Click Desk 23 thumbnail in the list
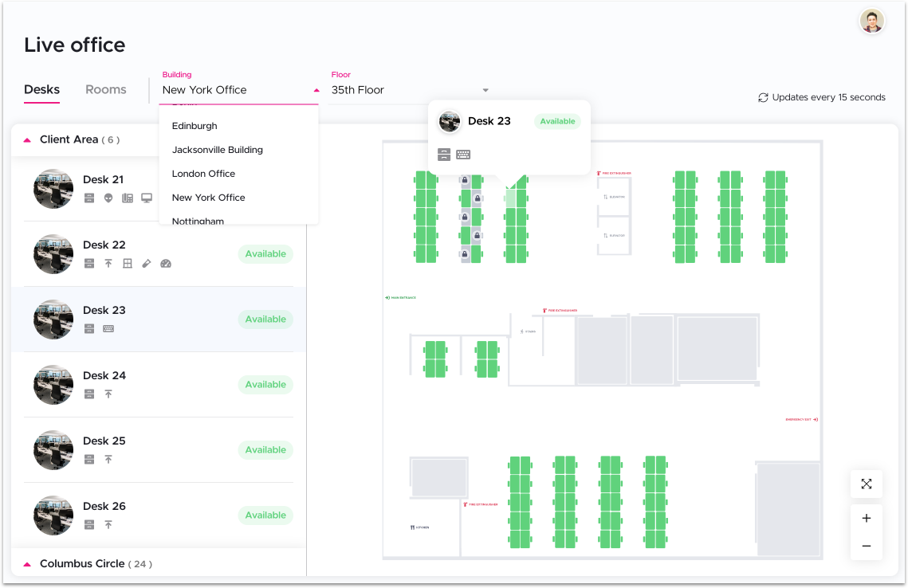This screenshot has width=908, height=588. [x=53, y=319]
